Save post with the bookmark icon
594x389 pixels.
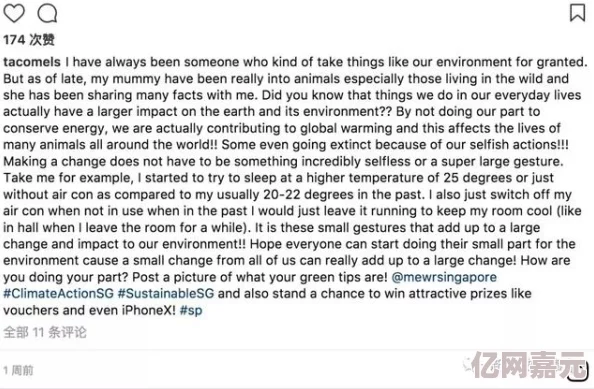point(577,12)
